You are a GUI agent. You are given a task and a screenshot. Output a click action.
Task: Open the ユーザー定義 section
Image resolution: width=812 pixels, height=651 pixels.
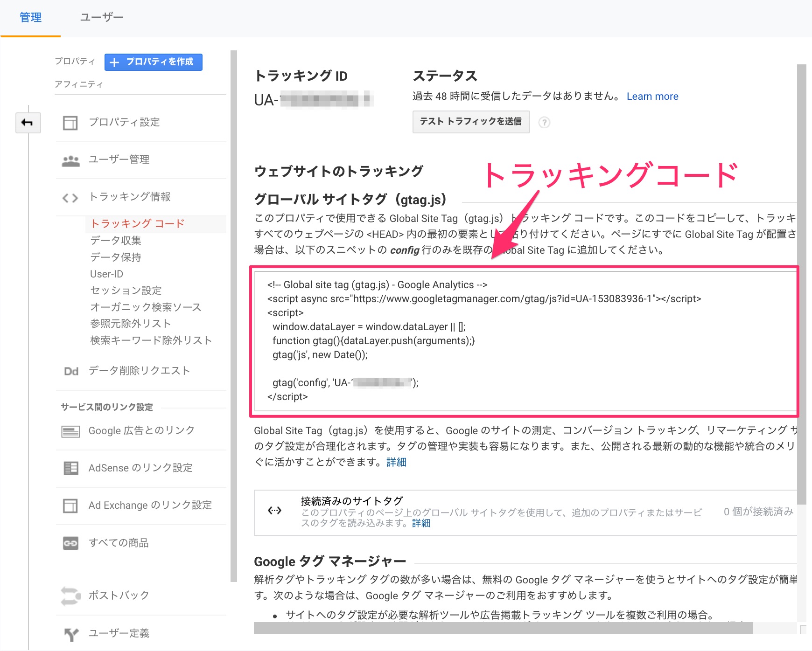pyautogui.click(x=119, y=633)
